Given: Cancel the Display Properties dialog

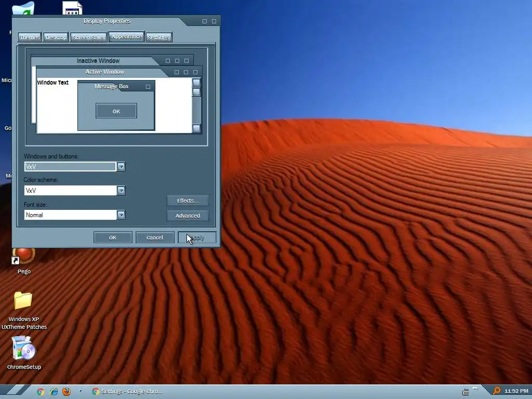Looking at the screenshot, I should click(x=155, y=237).
